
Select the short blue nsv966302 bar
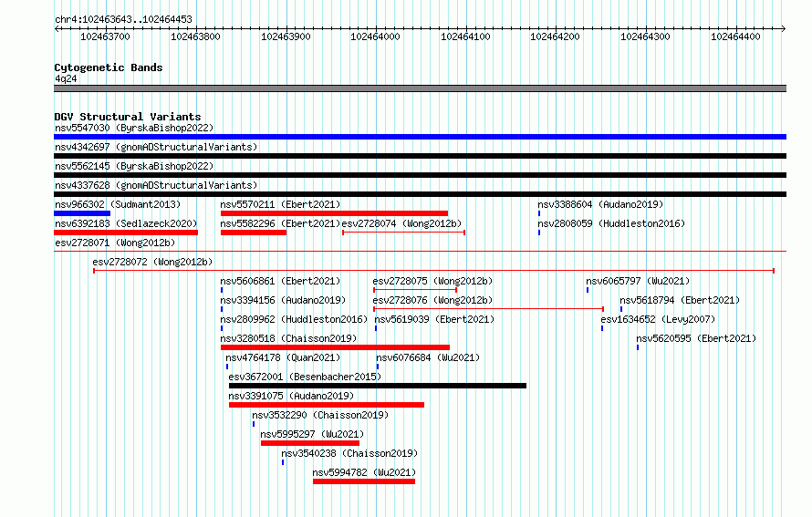[82, 213]
